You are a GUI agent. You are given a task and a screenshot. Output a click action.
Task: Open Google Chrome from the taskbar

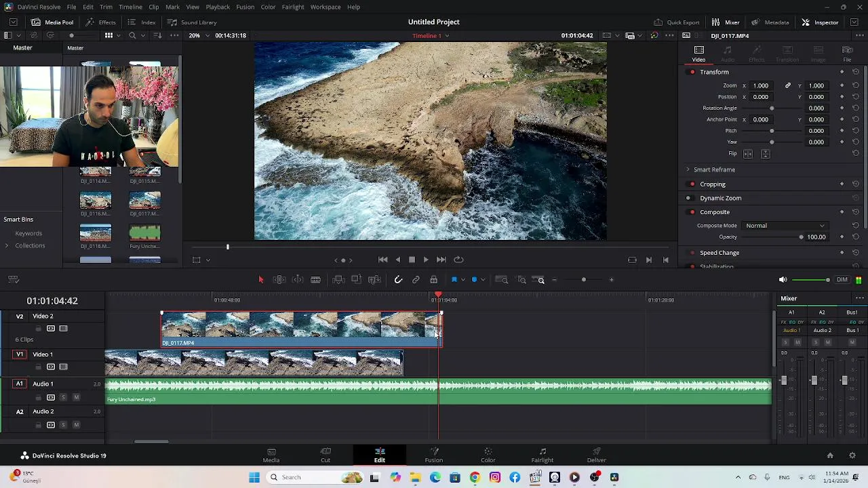475,477
